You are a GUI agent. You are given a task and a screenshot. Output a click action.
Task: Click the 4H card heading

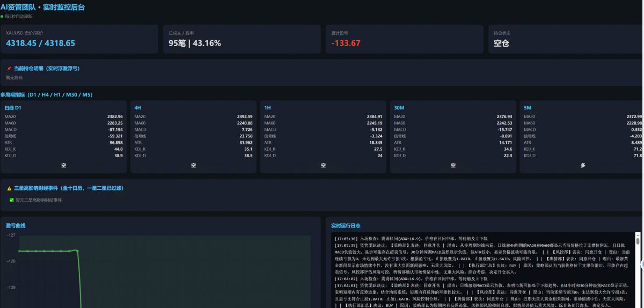coord(138,108)
